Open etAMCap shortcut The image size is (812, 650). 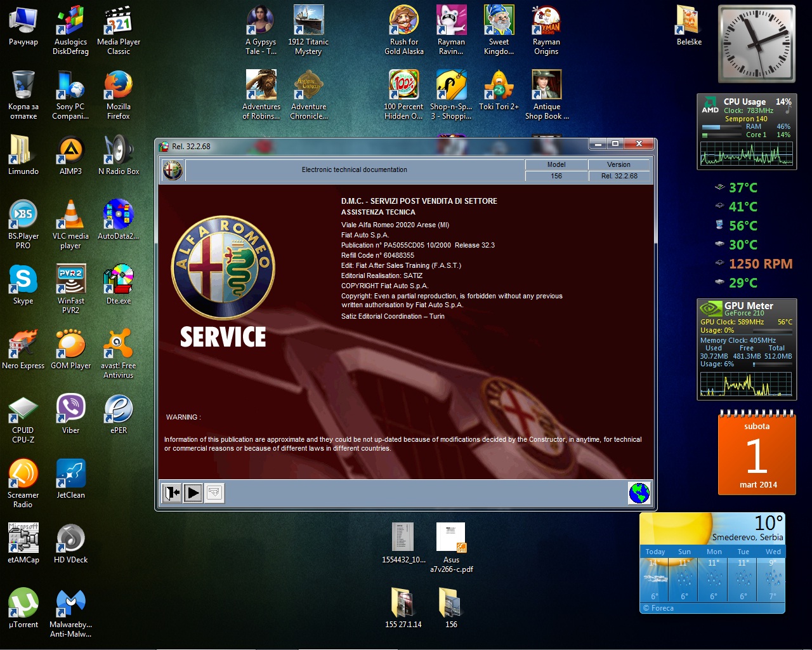(23, 544)
